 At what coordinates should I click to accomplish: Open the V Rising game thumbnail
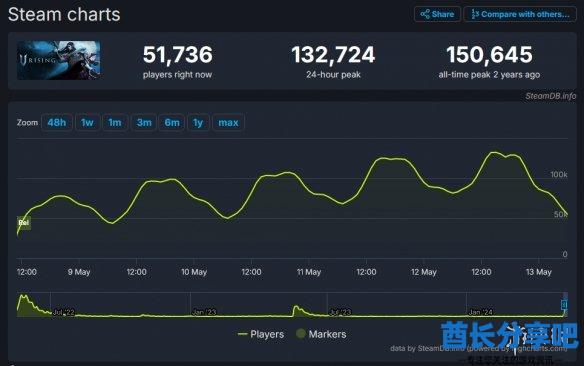click(58, 60)
